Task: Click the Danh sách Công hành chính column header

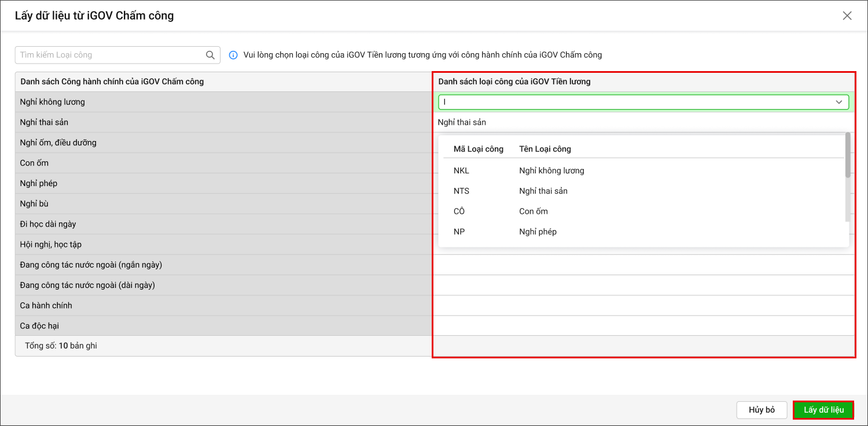Action: (x=224, y=82)
